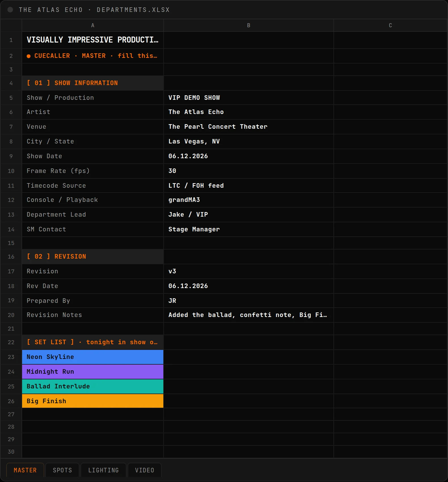
Task: Click the 'Las Vegas, NV' cell
Action: coord(249,141)
